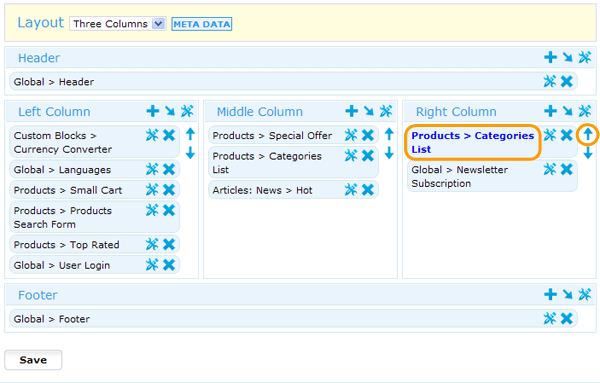Add a block to the Footer section
Image resolution: width=600 pixels, height=383 pixels.
pos(550,294)
